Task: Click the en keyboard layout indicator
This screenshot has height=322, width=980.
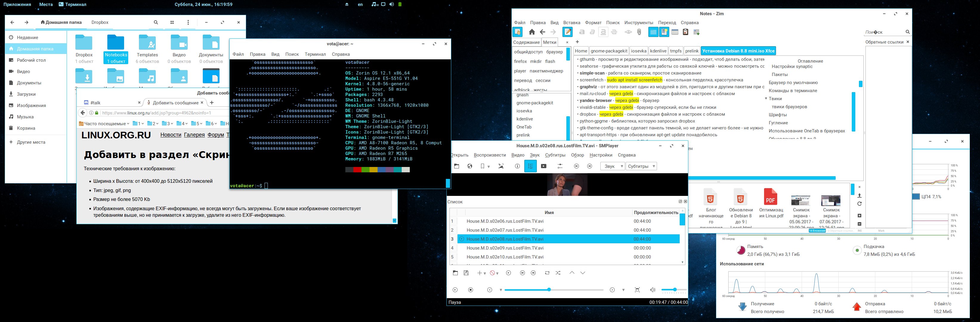Action: (360, 4)
